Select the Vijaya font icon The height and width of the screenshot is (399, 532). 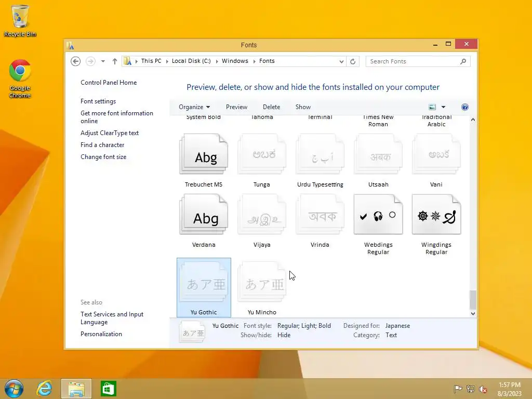coord(262,214)
